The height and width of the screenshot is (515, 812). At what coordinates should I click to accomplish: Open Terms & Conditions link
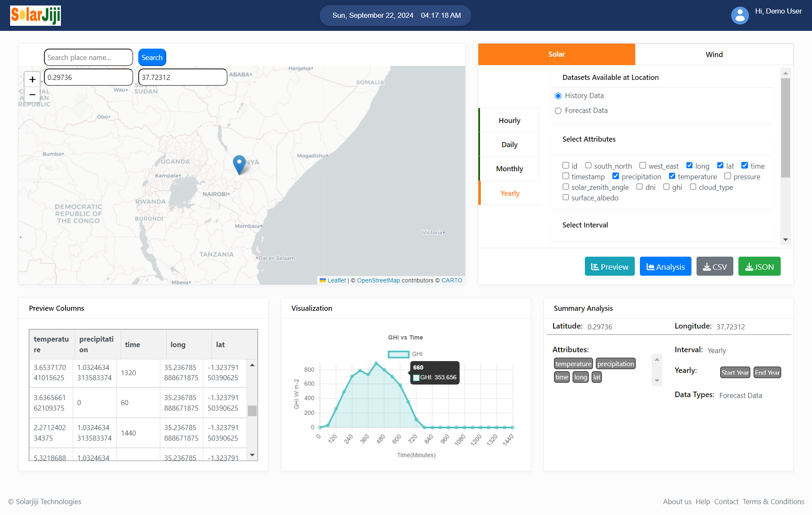773,501
